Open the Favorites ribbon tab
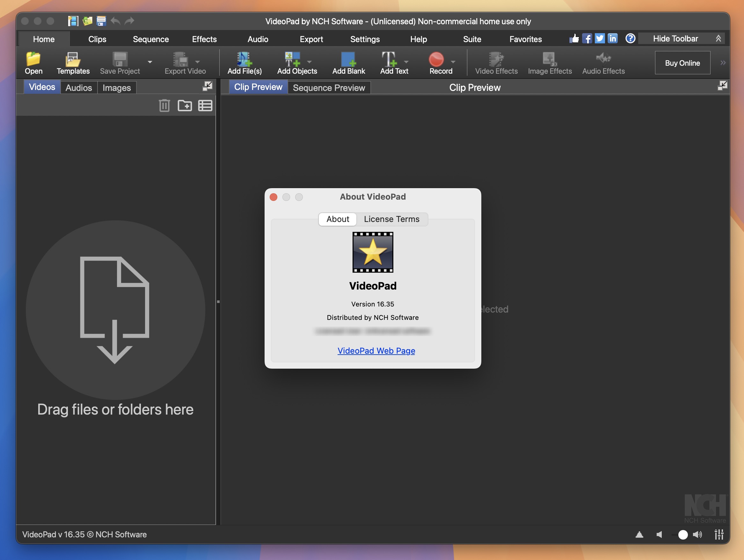Screen dimensions: 744x560 [x=525, y=39]
